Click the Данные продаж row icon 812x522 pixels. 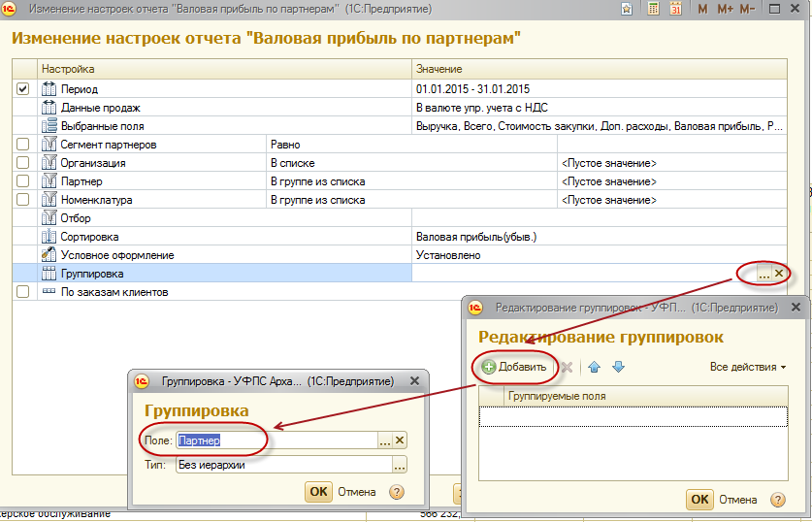[x=49, y=107]
